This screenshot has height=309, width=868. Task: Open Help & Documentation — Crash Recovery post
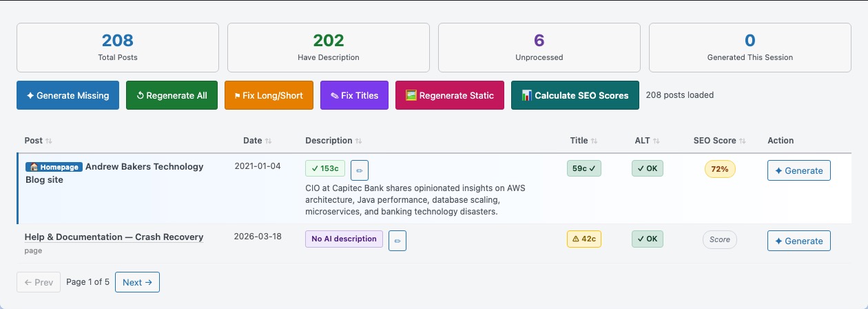(114, 237)
